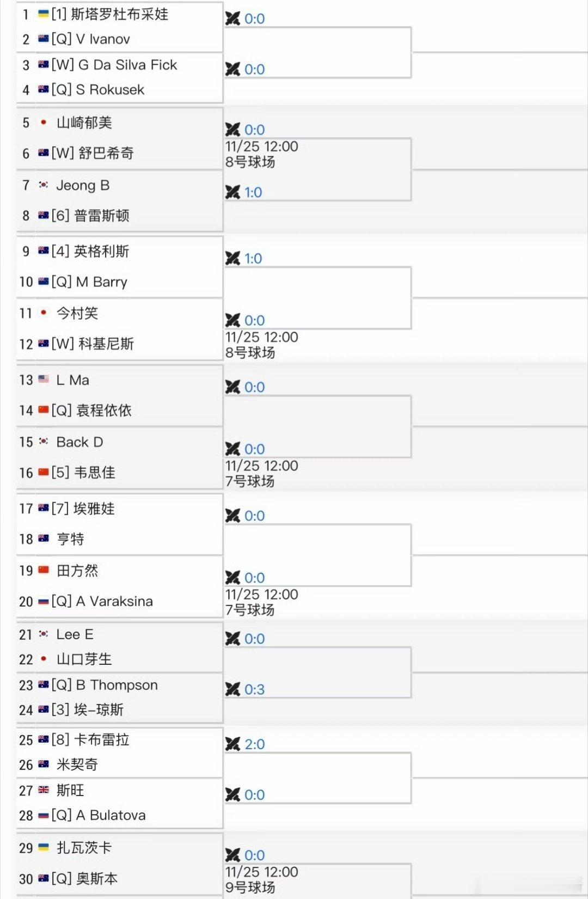The height and width of the screenshot is (899, 588).
Task: Select player [Q] 袁程依依
Action: [x=91, y=410]
